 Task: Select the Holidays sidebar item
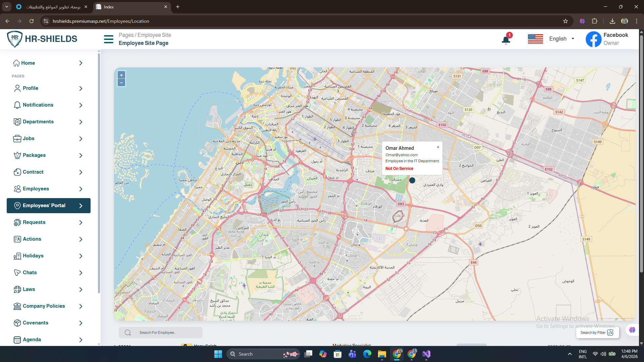click(x=33, y=256)
